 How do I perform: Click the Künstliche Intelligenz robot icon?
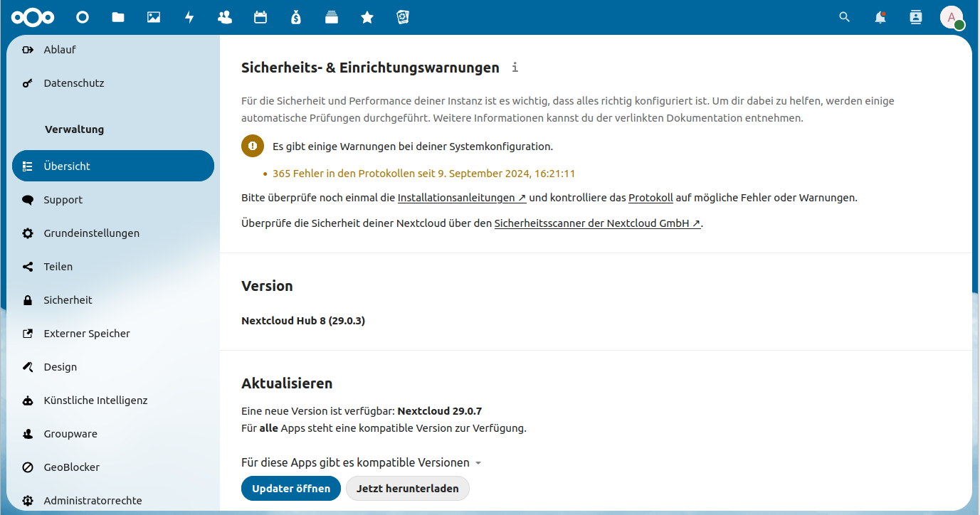[28, 400]
